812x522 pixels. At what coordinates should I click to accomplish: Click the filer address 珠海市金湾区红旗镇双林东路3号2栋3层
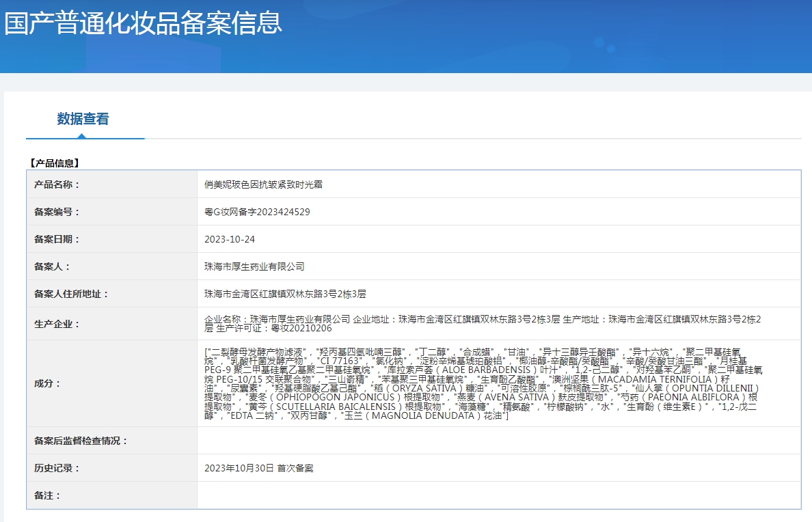[285, 294]
